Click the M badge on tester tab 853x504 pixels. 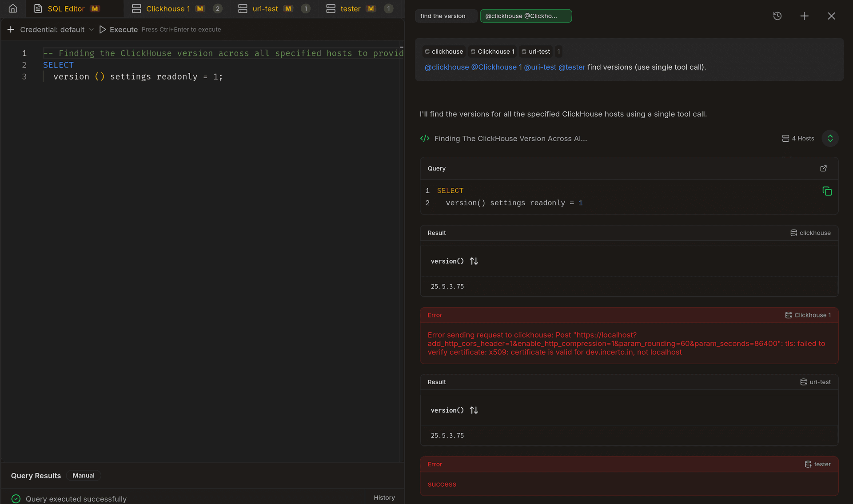(x=371, y=8)
